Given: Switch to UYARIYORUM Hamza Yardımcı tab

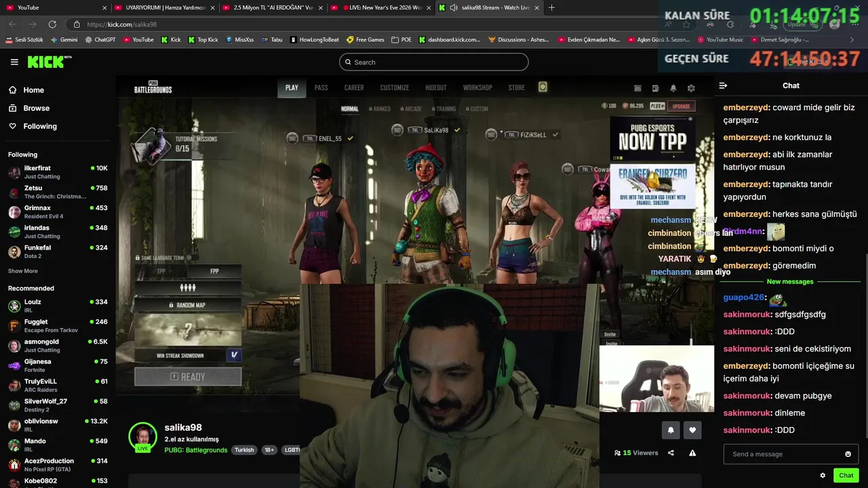Looking at the screenshot, I should pyautogui.click(x=164, y=7).
